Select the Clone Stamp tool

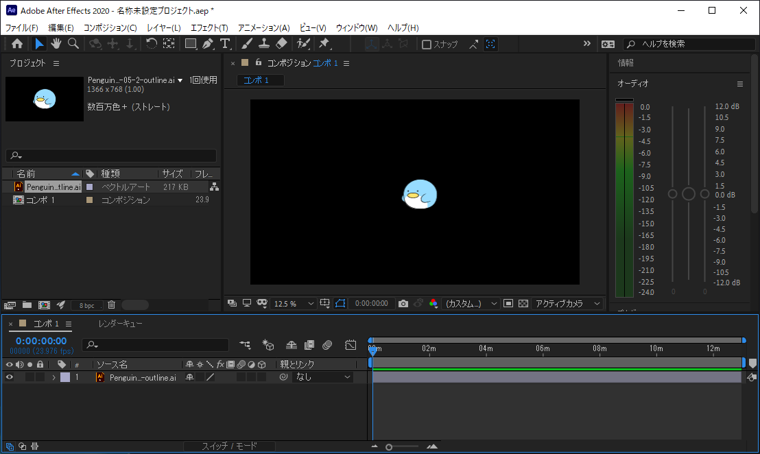tap(264, 44)
